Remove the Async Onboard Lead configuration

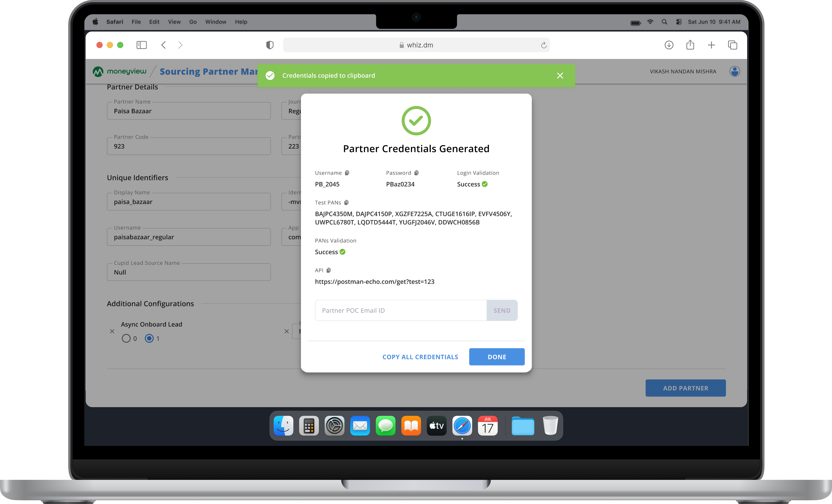(112, 331)
